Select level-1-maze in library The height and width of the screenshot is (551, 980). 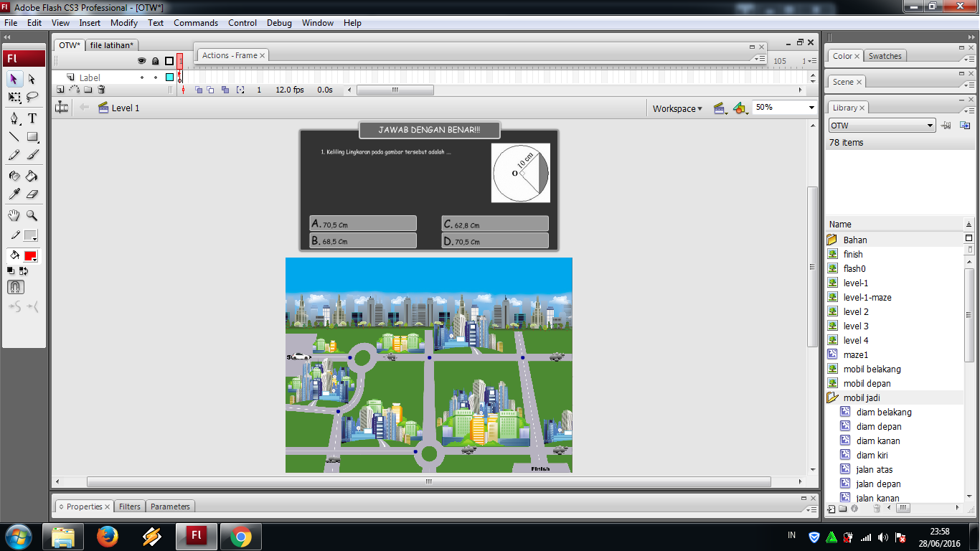[867, 297]
